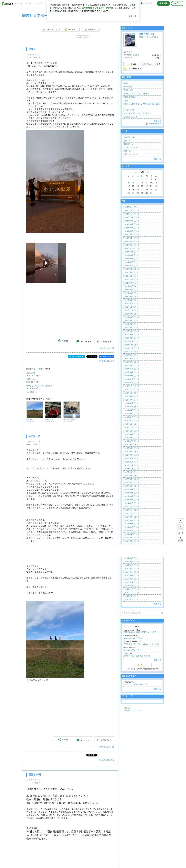Image resolution: width=186 pixels, height=868 pixels.
Task: Click リブログする under the 私の兄と姉 post
Action: (104, 740)
